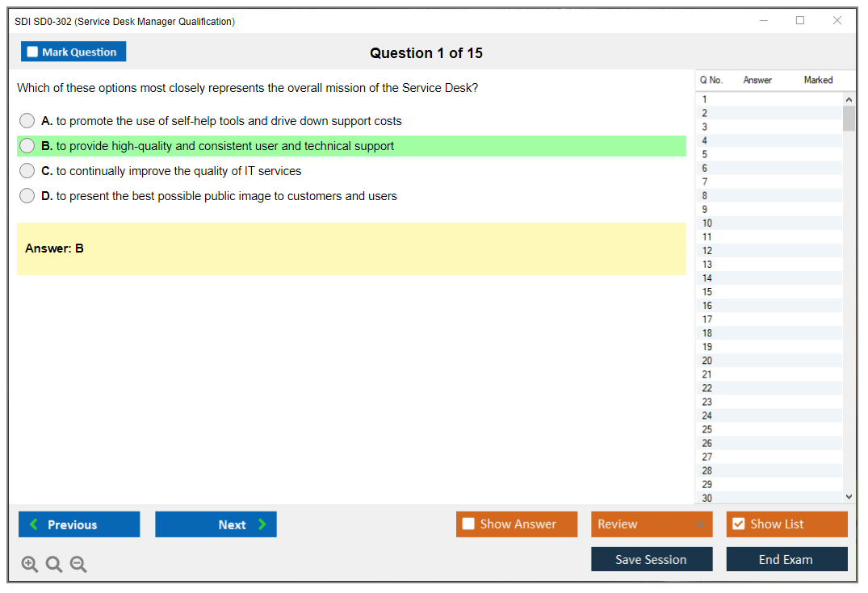Uncheck the Show List checkbox
The height and width of the screenshot is (593, 868).
coord(738,524)
